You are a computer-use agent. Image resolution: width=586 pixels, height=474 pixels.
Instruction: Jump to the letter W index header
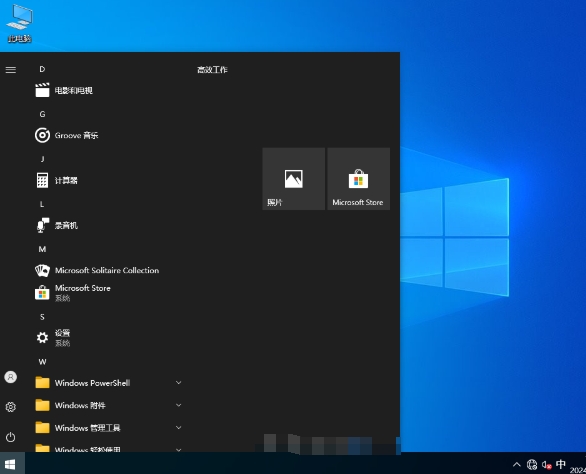click(x=42, y=362)
